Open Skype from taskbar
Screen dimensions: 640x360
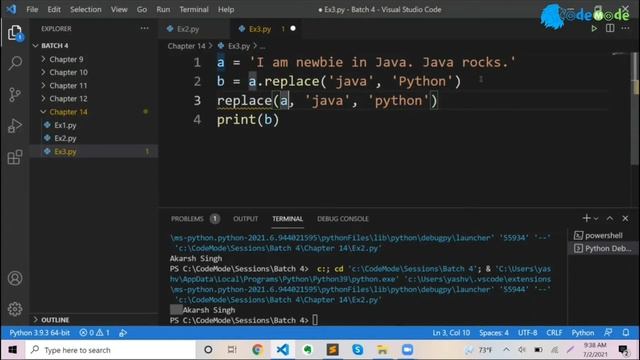[x=358, y=350]
